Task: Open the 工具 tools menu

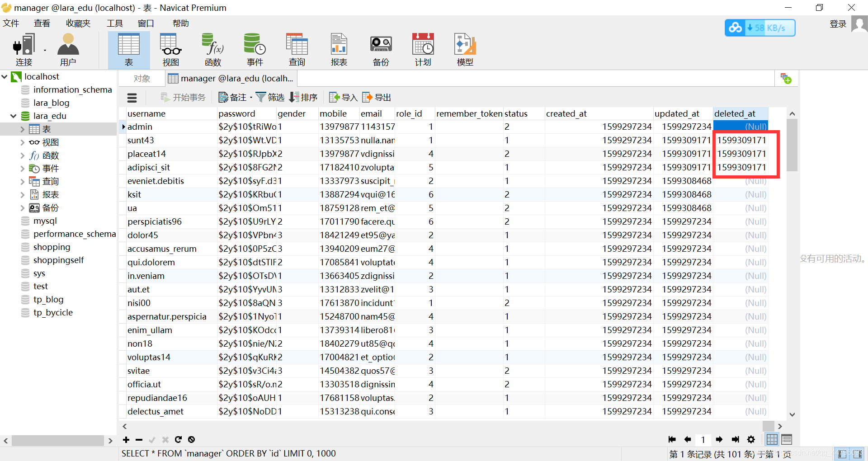Action: click(x=114, y=24)
